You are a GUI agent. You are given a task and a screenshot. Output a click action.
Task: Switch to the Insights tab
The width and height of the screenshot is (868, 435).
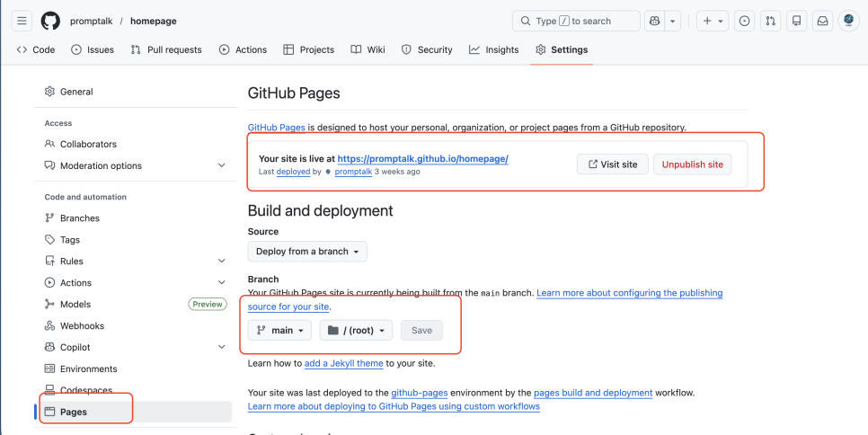(494, 49)
